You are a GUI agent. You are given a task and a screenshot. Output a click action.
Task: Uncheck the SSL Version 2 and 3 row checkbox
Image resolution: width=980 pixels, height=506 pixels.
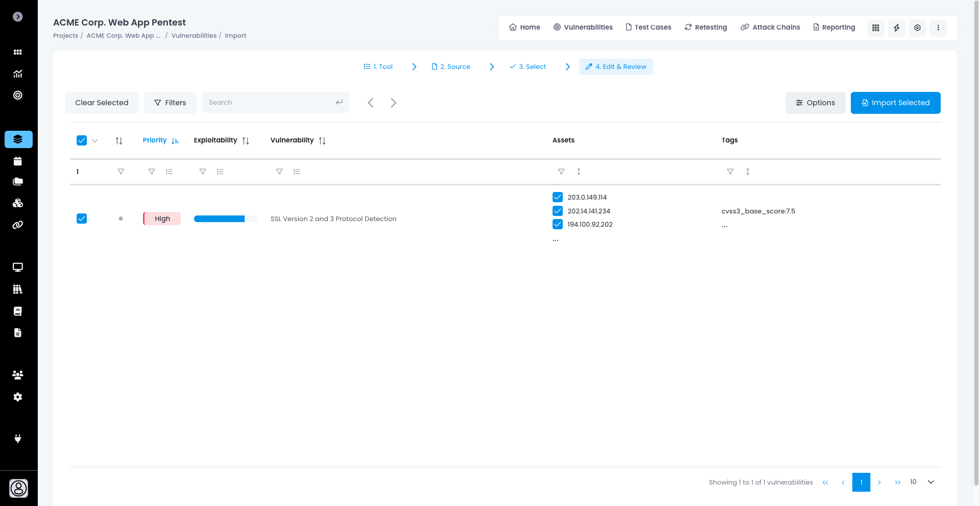(x=82, y=219)
